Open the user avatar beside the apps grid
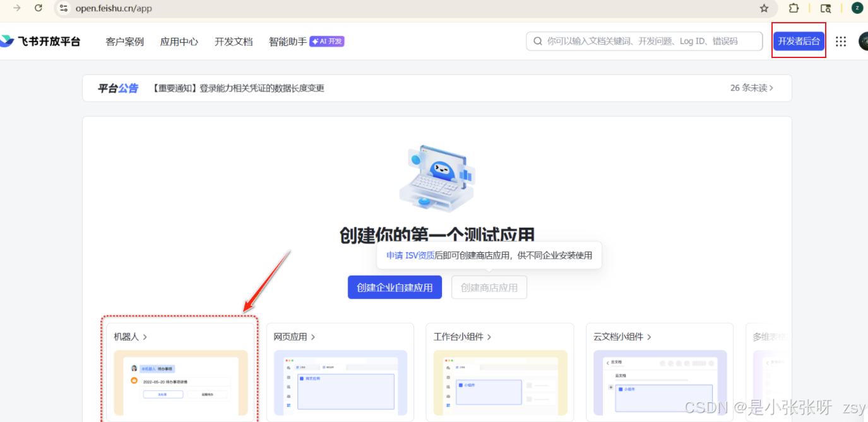This screenshot has height=422, width=868. (x=863, y=42)
